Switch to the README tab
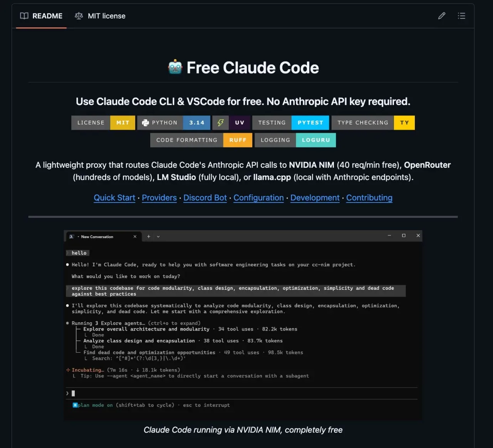This screenshot has width=493, height=448. 41,16
